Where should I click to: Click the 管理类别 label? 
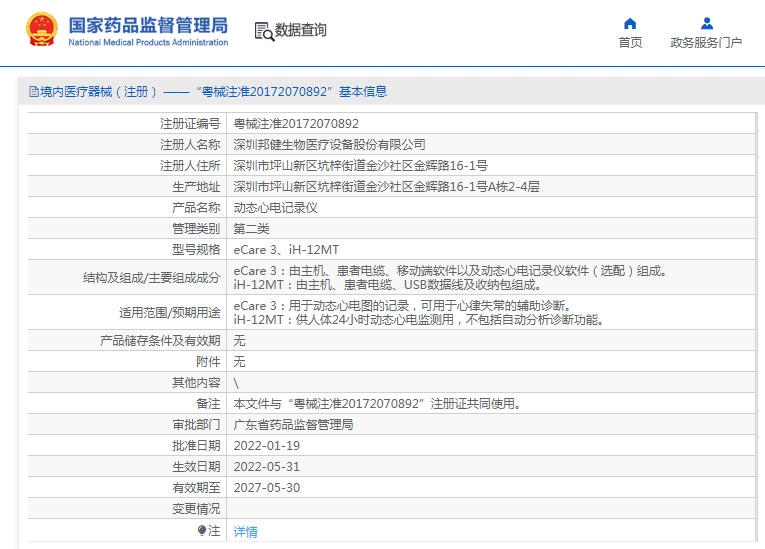(x=196, y=229)
